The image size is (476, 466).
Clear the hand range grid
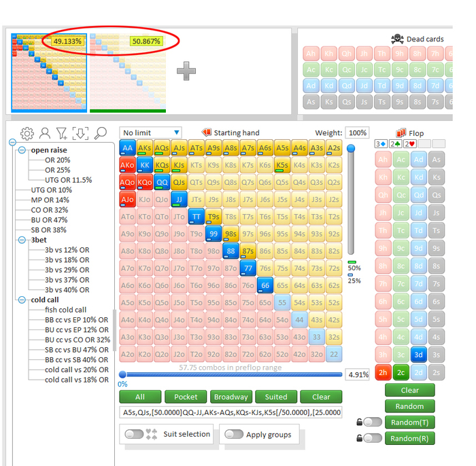tap(321, 397)
